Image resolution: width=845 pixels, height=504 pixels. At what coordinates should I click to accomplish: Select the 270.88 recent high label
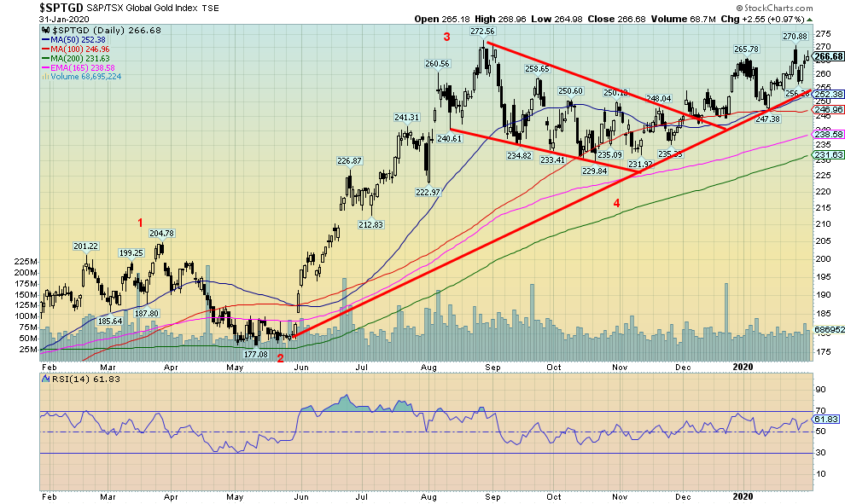795,37
